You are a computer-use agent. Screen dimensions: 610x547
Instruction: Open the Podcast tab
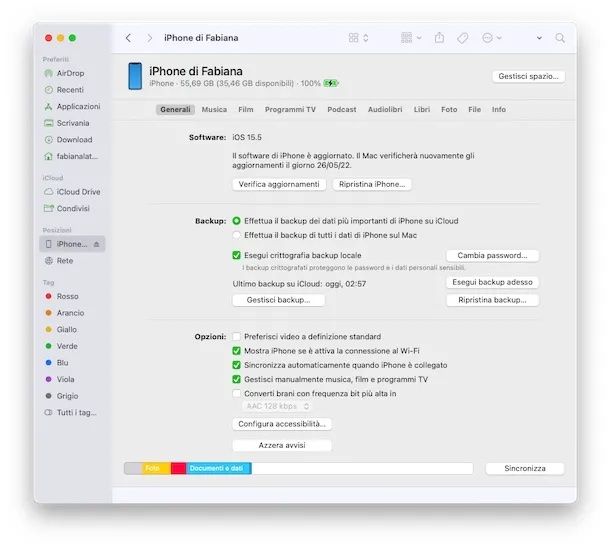point(342,110)
